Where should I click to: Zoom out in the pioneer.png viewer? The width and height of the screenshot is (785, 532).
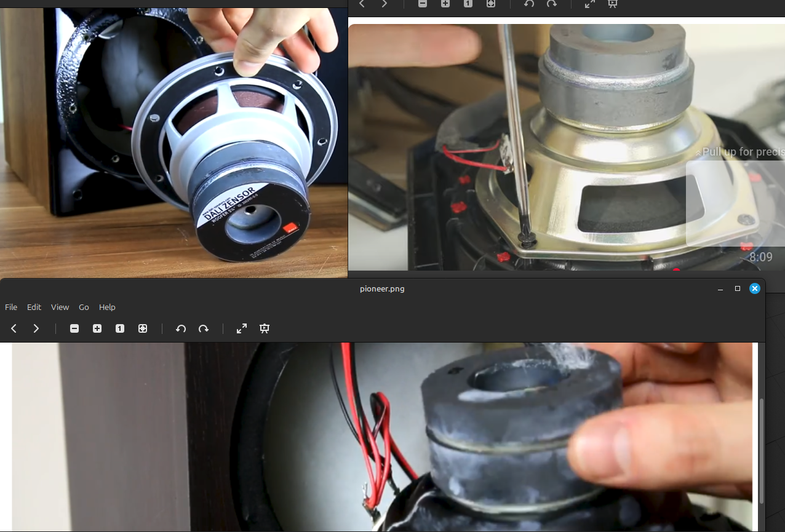pos(74,328)
